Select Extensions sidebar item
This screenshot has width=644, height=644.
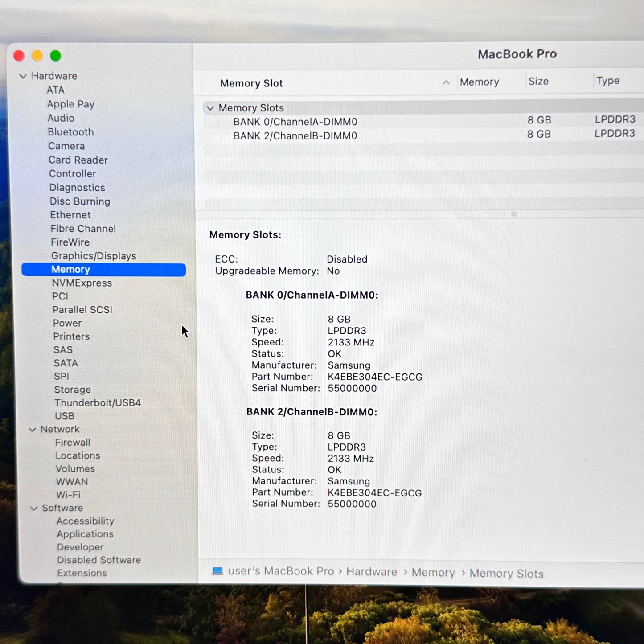82,573
